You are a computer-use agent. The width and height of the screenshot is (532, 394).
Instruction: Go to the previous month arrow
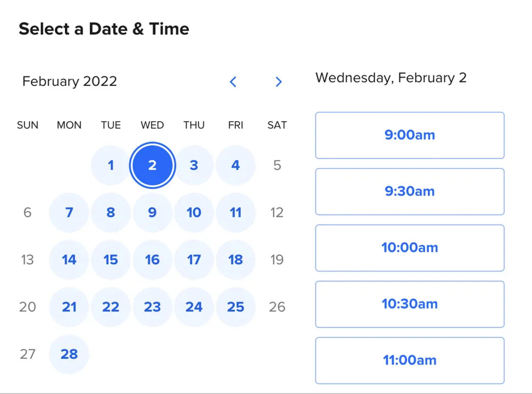233,82
